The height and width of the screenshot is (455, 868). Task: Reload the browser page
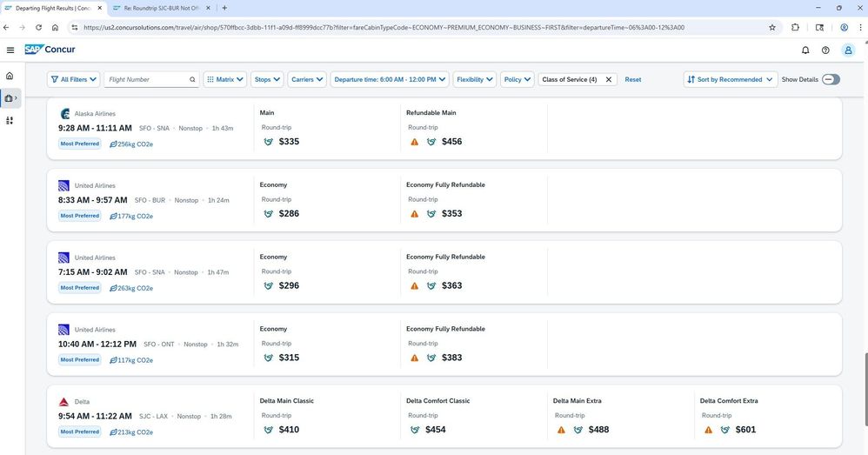coord(38,27)
